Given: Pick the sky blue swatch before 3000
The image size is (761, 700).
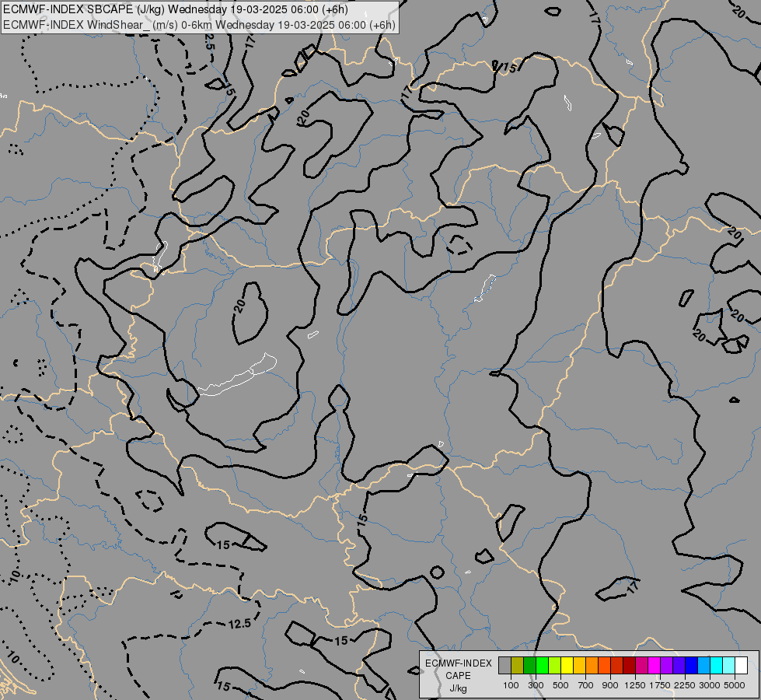Looking at the screenshot, I should point(704,666).
